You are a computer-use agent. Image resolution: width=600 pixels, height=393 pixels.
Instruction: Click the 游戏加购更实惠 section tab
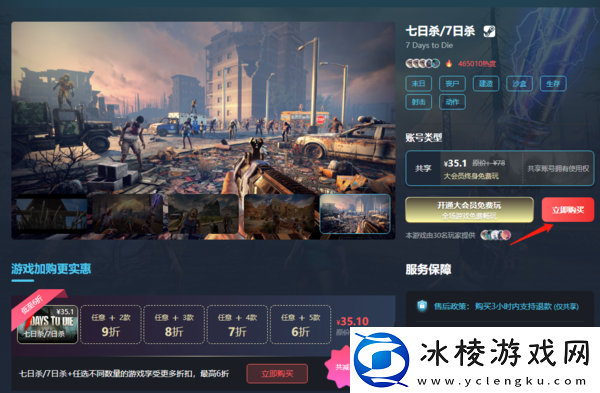point(51,269)
